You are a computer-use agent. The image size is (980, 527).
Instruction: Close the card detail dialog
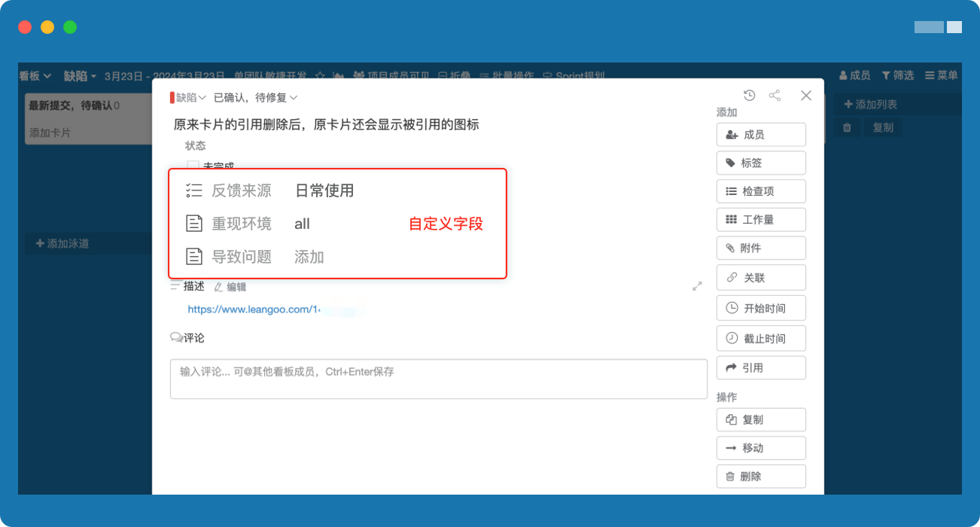806,96
